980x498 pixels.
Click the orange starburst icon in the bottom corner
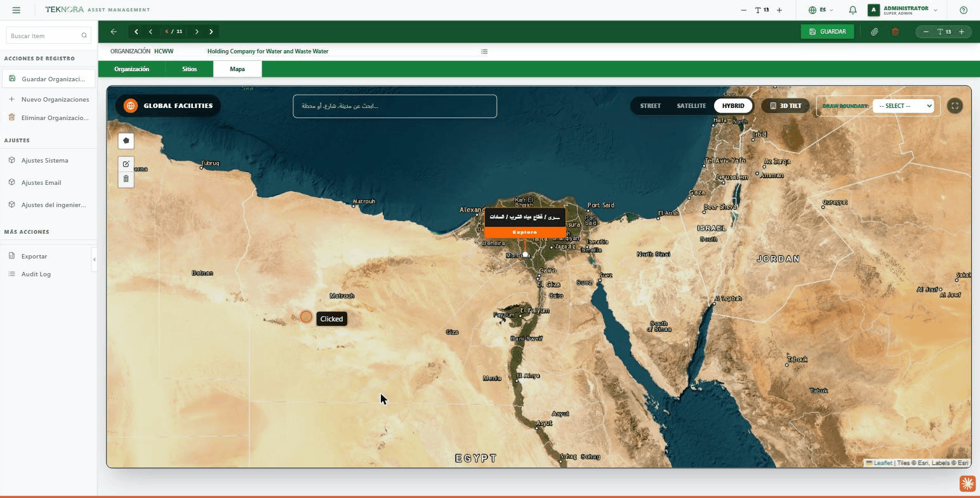pyautogui.click(x=967, y=483)
